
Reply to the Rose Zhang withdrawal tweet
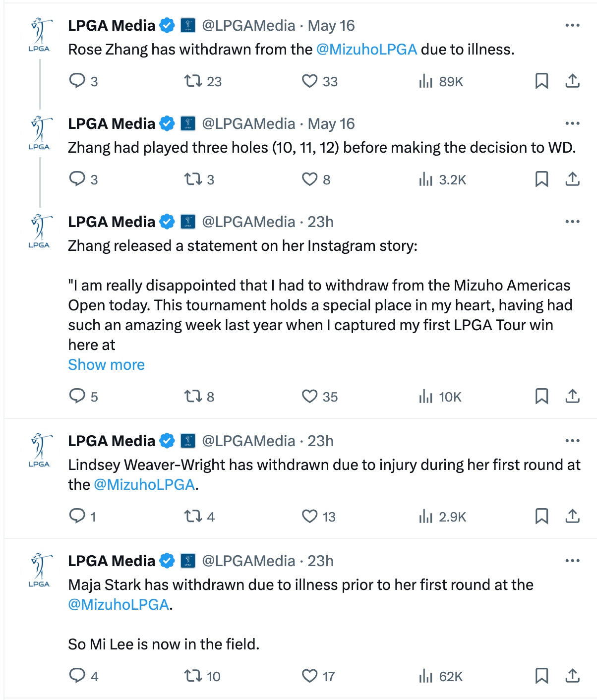(x=77, y=81)
